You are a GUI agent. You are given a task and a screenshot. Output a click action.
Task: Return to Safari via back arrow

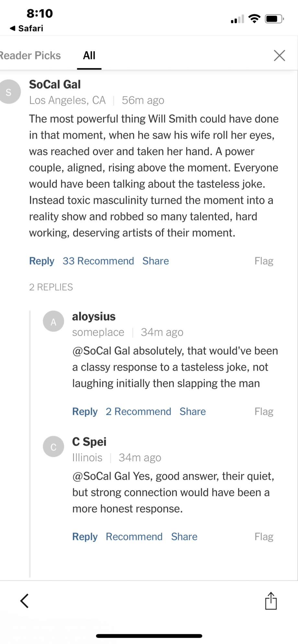point(27,28)
